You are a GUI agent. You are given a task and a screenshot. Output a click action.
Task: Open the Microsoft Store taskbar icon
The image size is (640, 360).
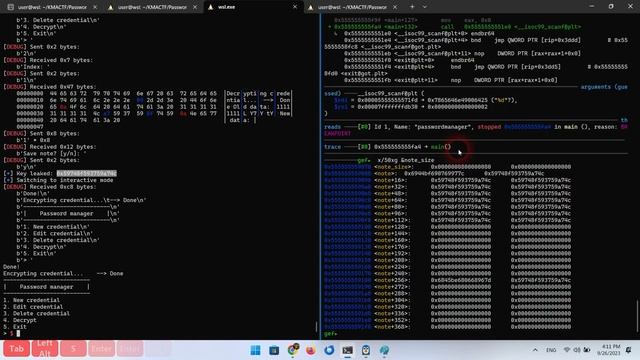pos(274,350)
